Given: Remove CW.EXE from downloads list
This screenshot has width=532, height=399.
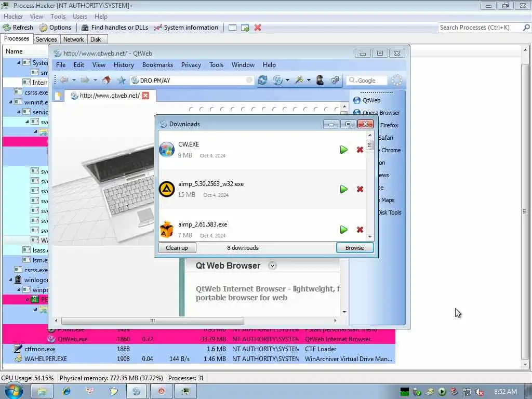Looking at the screenshot, I should point(360,150).
